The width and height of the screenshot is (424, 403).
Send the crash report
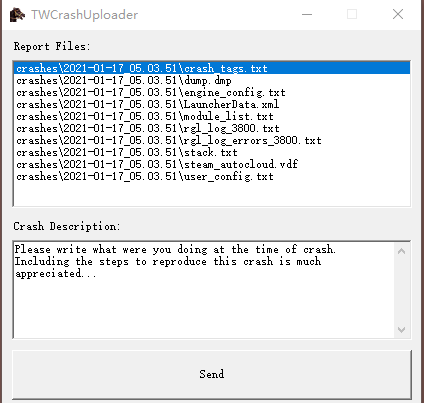point(212,374)
